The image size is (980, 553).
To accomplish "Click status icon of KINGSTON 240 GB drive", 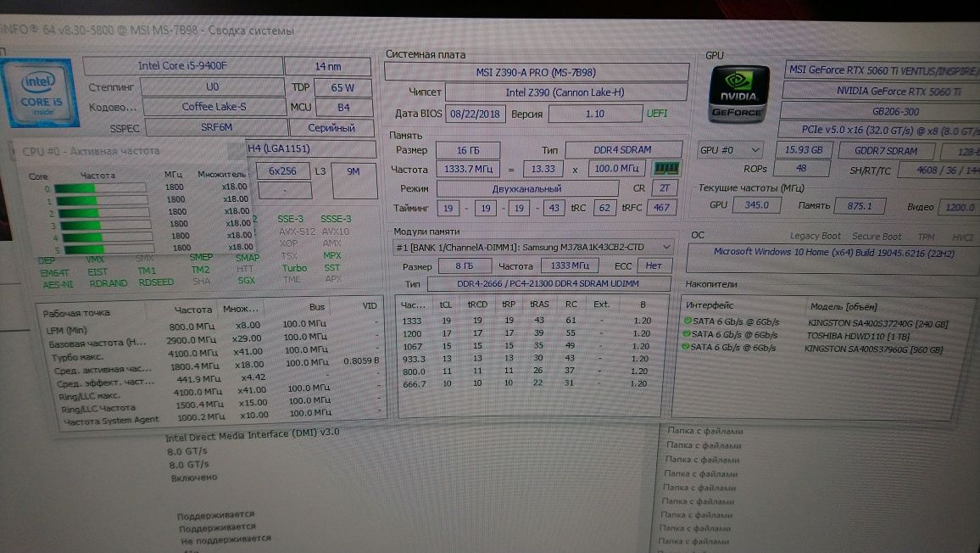I will [688, 321].
